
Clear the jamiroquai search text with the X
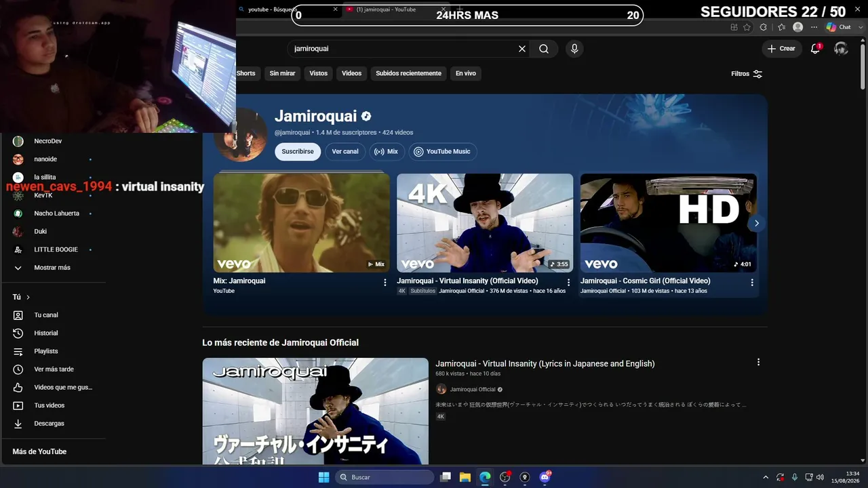[x=522, y=49]
